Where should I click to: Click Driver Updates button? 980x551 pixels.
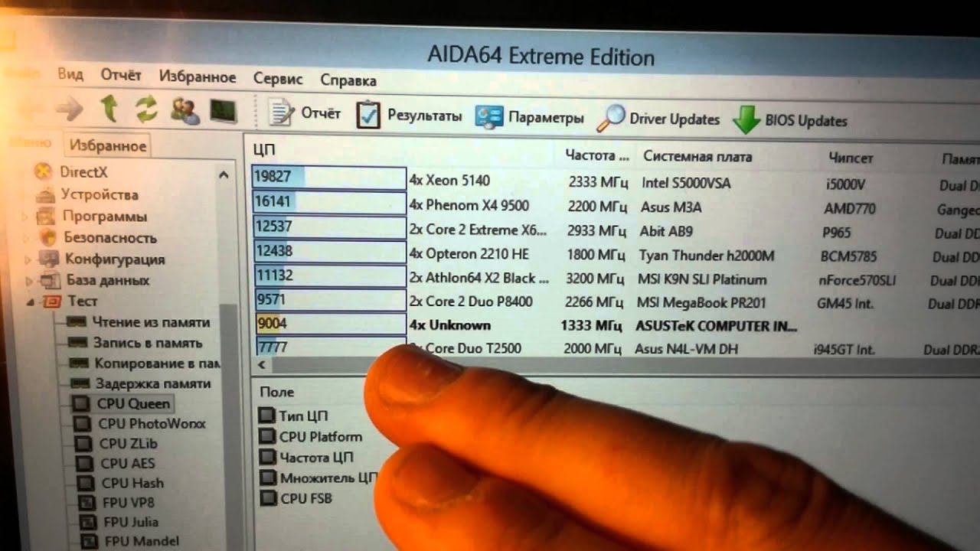click(658, 119)
